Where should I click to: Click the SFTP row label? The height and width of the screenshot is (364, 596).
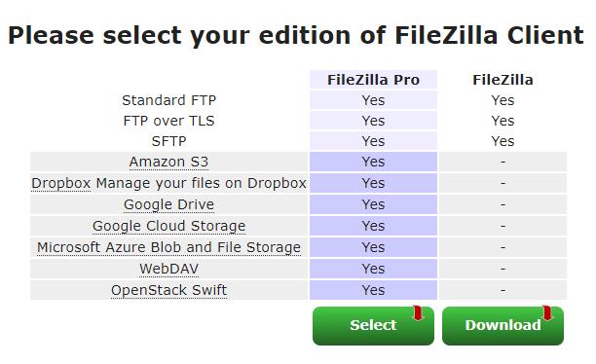point(168,141)
